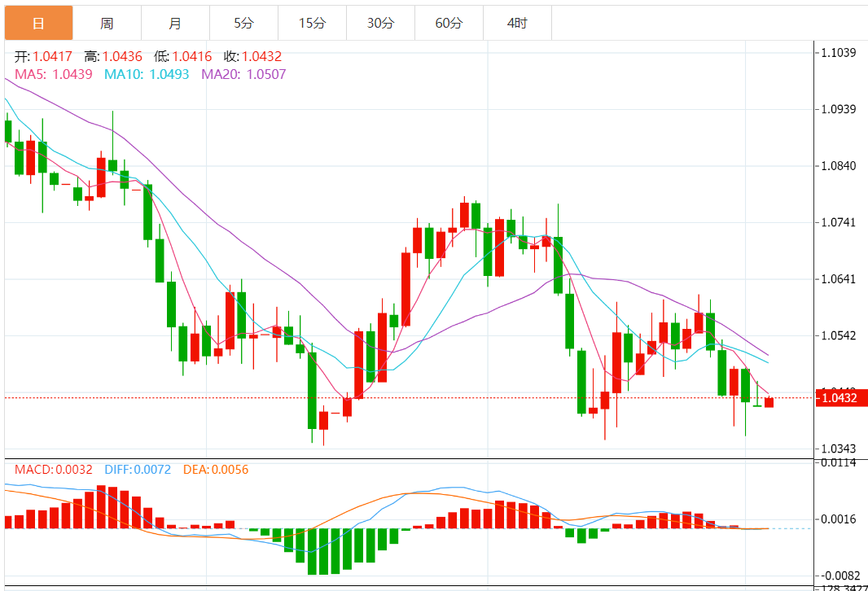
Task: Click the 1.0343 price axis label
Action: pos(838,449)
